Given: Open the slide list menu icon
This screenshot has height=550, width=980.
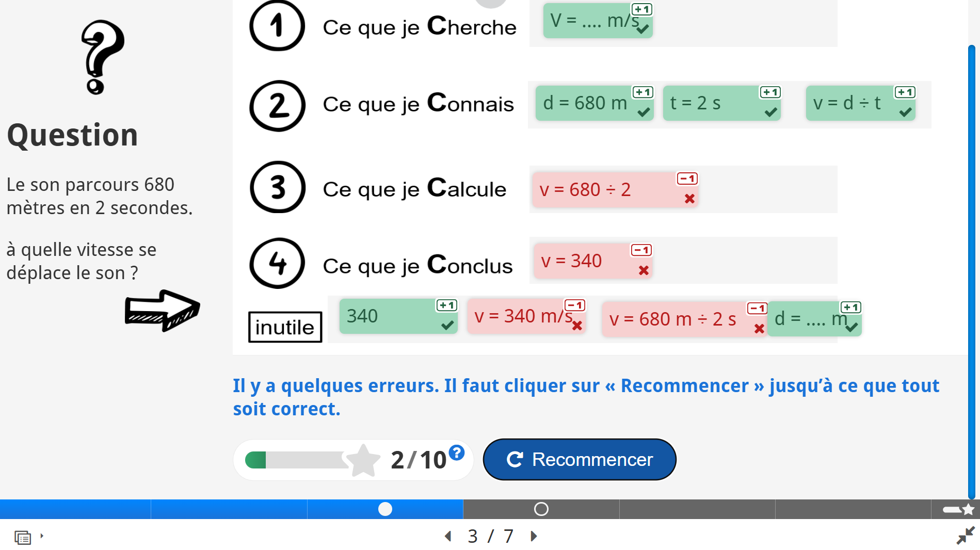Looking at the screenshot, I should point(23,537).
